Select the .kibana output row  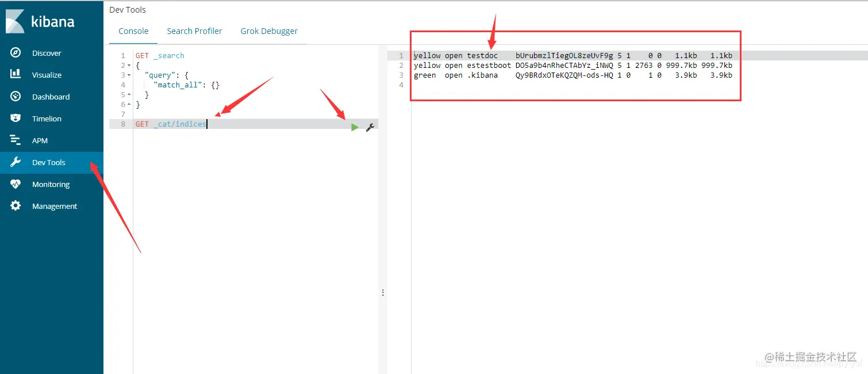click(x=573, y=75)
